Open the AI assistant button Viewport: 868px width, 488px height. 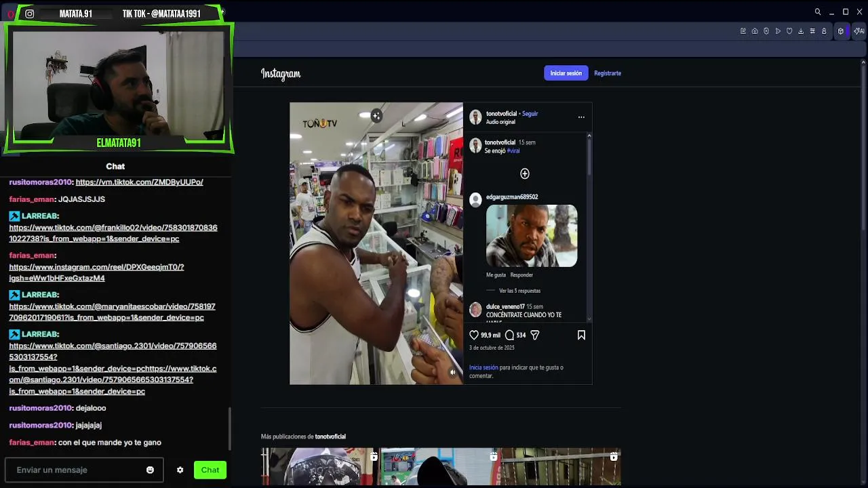[859, 31]
